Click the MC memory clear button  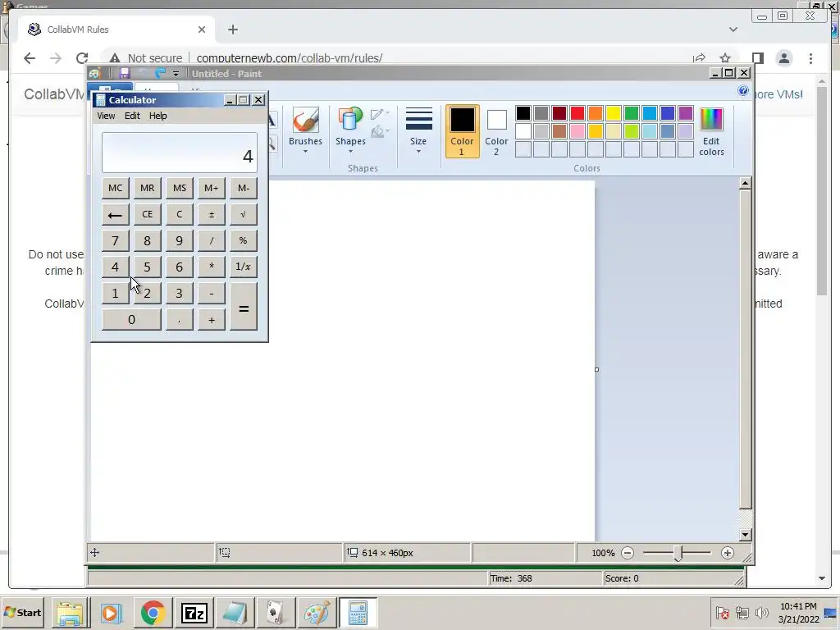click(115, 188)
